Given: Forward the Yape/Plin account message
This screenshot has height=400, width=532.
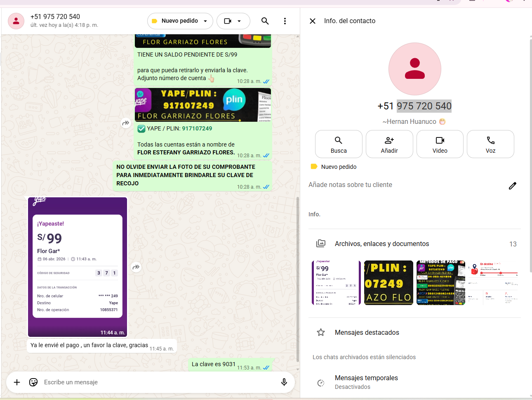Looking at the screenshot, I should coord(126,123).
